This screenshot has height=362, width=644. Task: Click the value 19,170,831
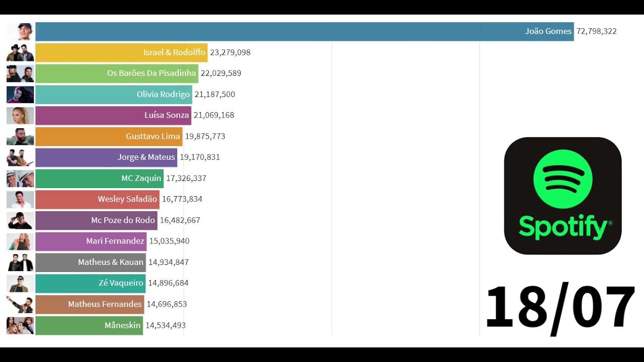pos(200,157)
